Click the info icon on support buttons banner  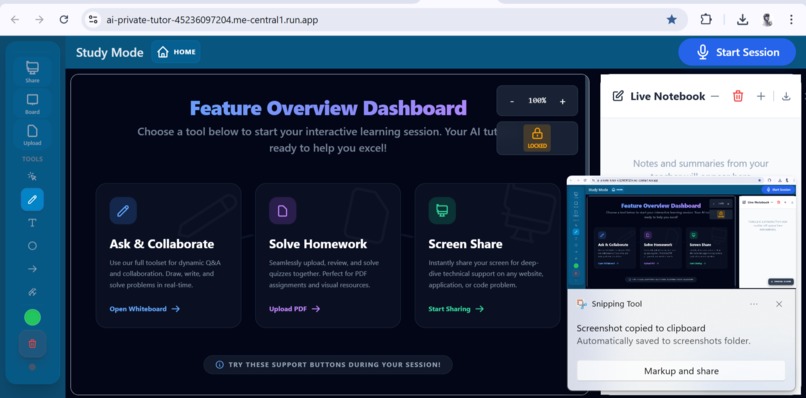pyautogui.click(x=219, y=365)
